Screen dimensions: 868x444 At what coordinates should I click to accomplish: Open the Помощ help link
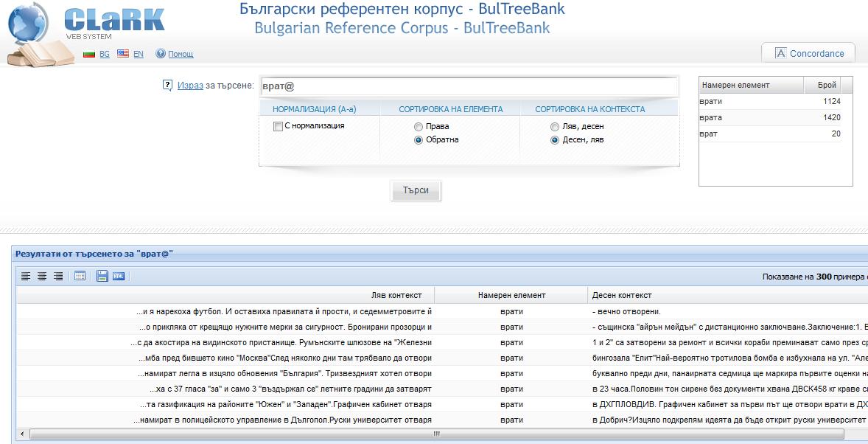[181, 54]
